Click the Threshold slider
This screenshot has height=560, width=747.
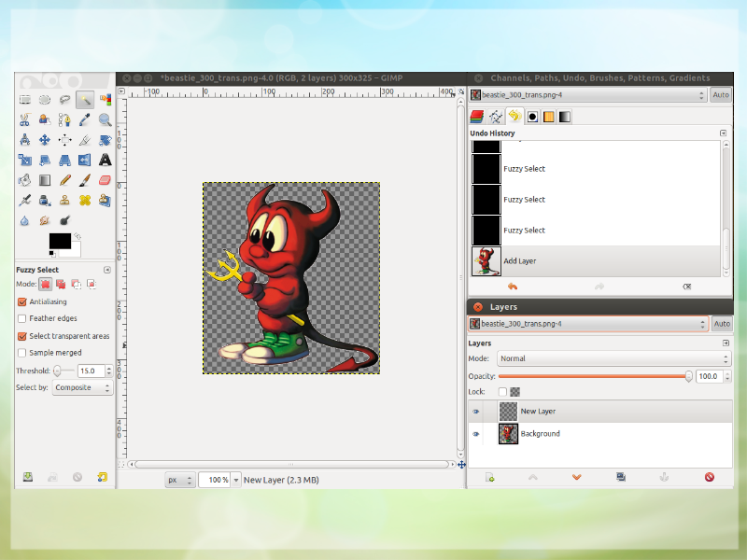(x=63, y=371)
